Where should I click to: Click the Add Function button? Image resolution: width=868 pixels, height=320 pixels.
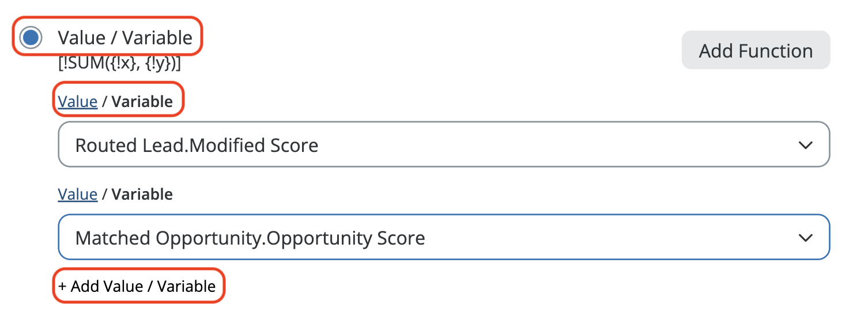(x=756, y=51)
